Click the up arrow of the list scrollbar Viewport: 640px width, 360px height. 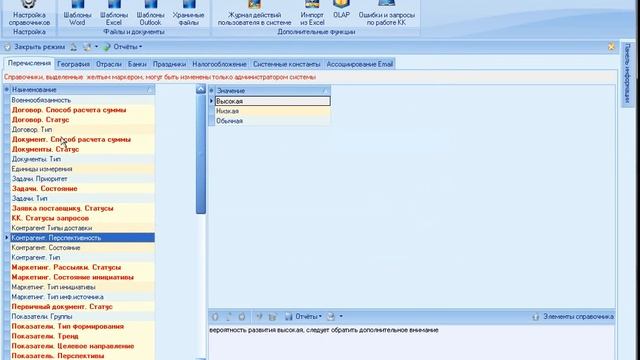(200, 89)
